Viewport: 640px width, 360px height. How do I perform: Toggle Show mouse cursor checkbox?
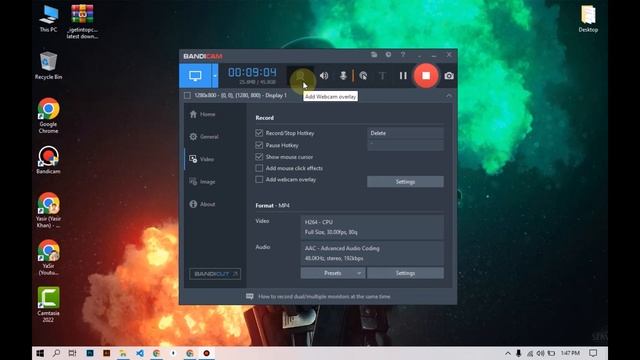[259, 157]
